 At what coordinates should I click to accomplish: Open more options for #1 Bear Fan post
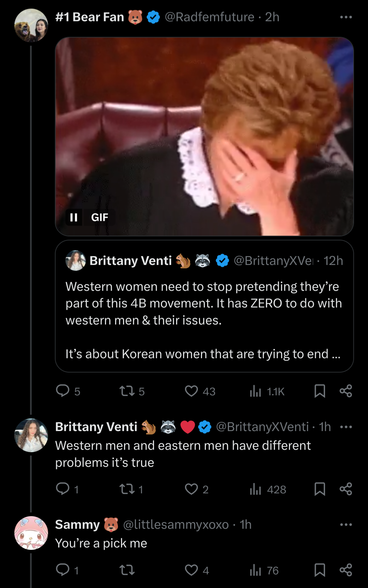[x=346, y=17]
